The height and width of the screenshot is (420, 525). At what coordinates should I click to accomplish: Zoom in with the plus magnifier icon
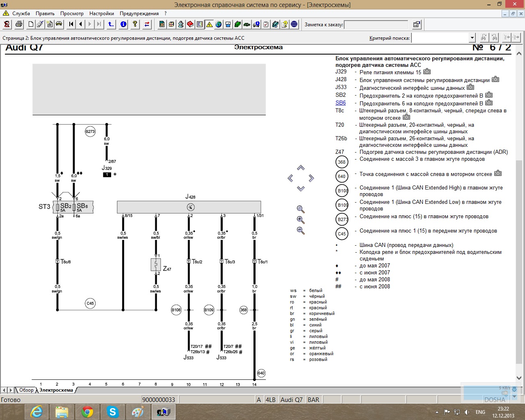(301, 220)
